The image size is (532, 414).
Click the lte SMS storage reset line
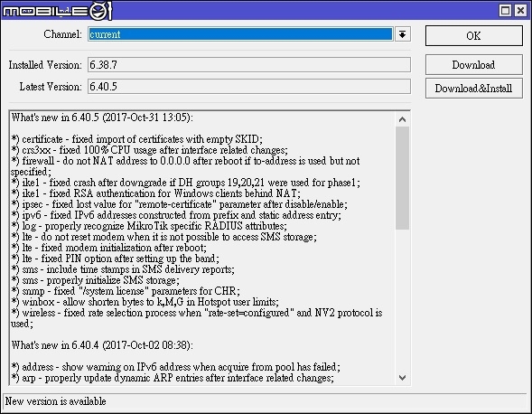click(163, 237)
